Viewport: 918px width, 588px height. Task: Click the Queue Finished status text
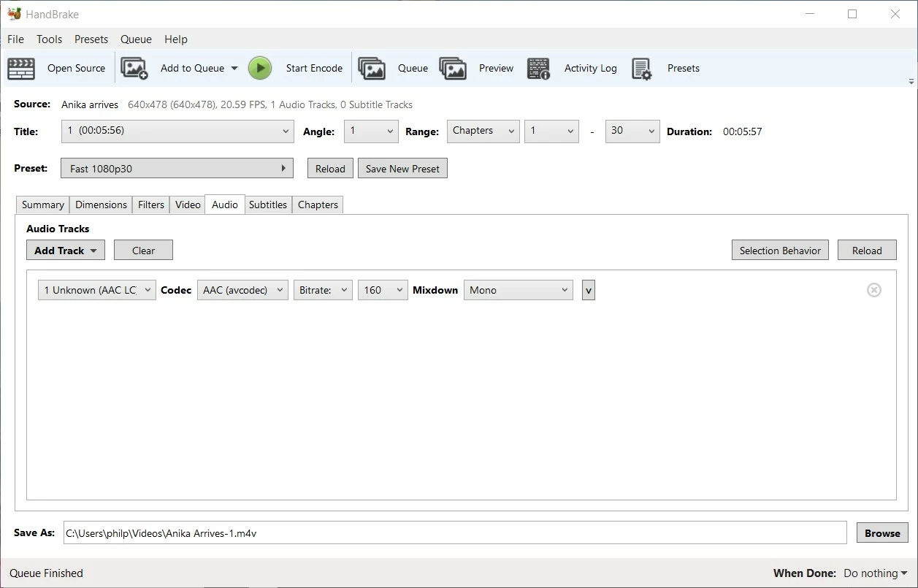[x=46, y=573]
